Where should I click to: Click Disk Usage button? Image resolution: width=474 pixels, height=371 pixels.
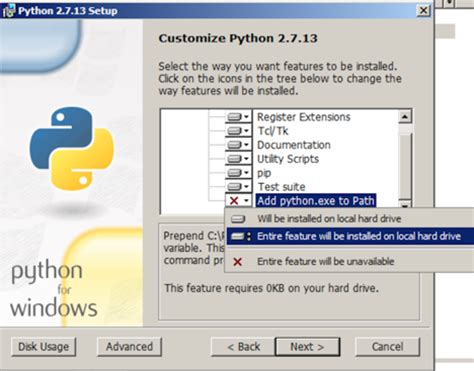click(x=43, y=347)
